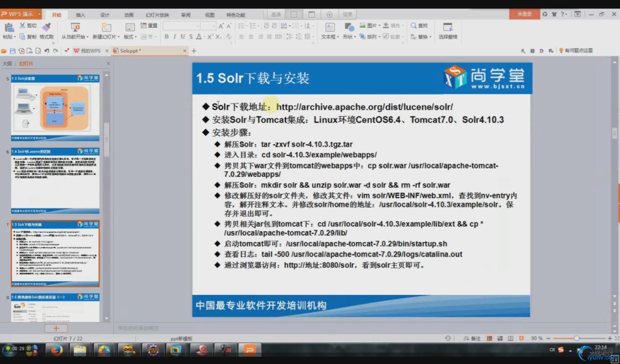Add a new document tab with plus
Image resolution: width=620 pixels, height=364 pixels.
[x=194, y=51]
